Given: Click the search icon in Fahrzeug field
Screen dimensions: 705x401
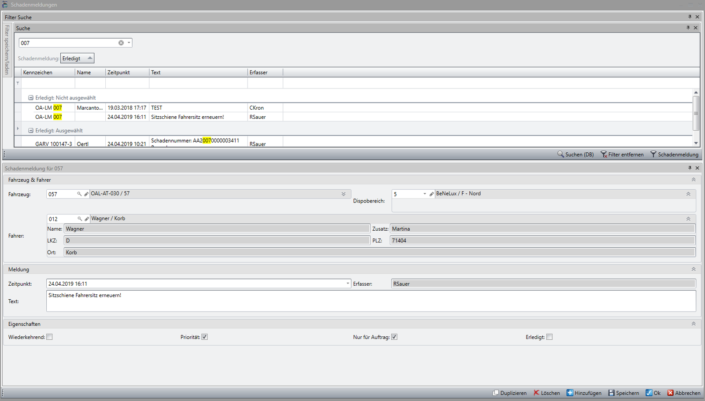Looking at the screenshot, I should pos(79,193).
